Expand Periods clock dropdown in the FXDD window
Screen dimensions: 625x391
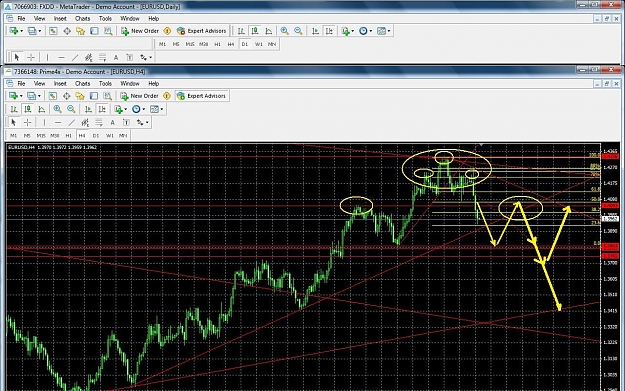pos(371,31)
